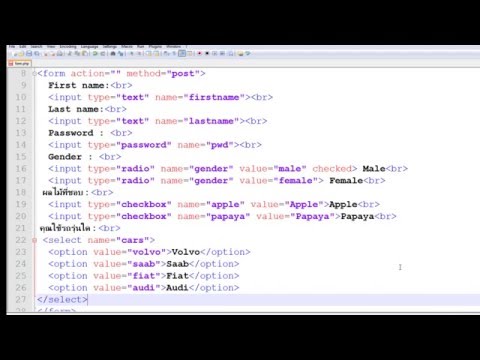Screen dimensions: 480x360
Task: Click line number 23 in margin
Action: 21,252
